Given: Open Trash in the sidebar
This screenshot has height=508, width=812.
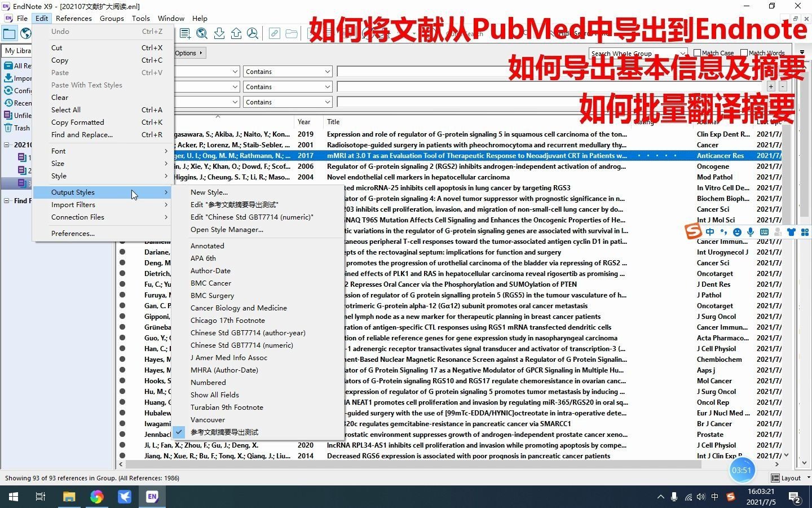Looking at the screenshot, I should tap(17, 128).
